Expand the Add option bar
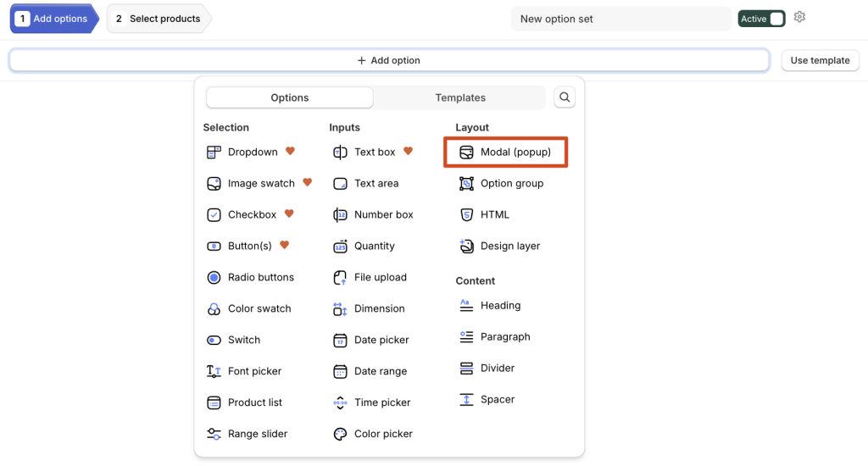Viewport: 868px width, 466px height. tap(389, 60)
